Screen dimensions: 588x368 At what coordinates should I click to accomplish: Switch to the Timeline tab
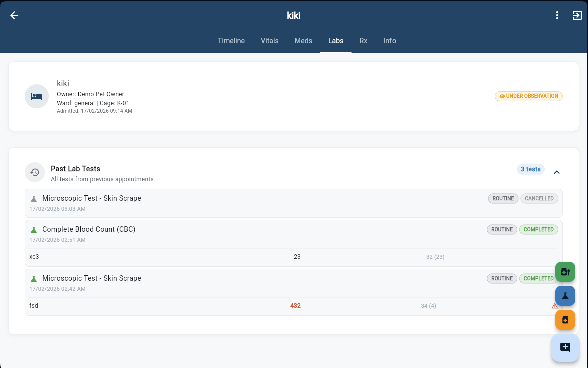point(231,41)
